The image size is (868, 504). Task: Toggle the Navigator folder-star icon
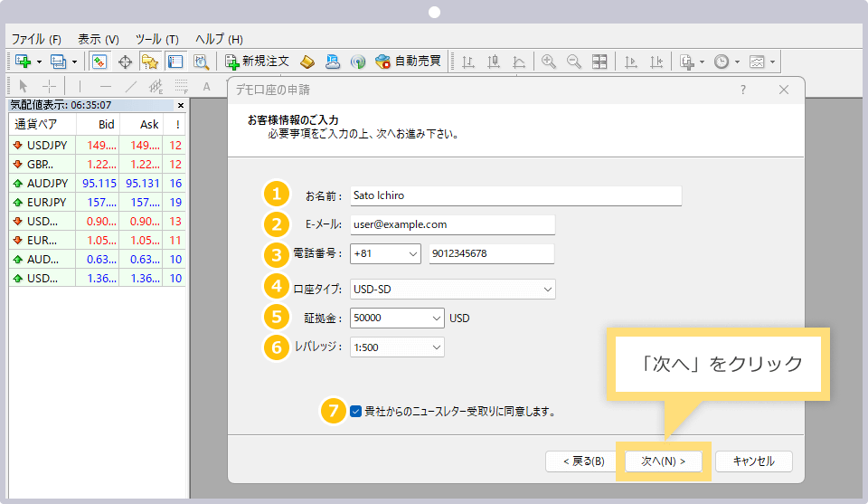pyautogui.click(x=149, y=62)
